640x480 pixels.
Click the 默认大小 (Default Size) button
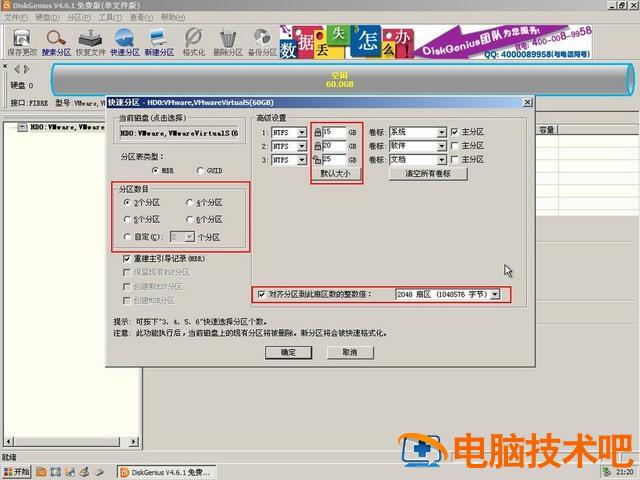coord(336,173)
